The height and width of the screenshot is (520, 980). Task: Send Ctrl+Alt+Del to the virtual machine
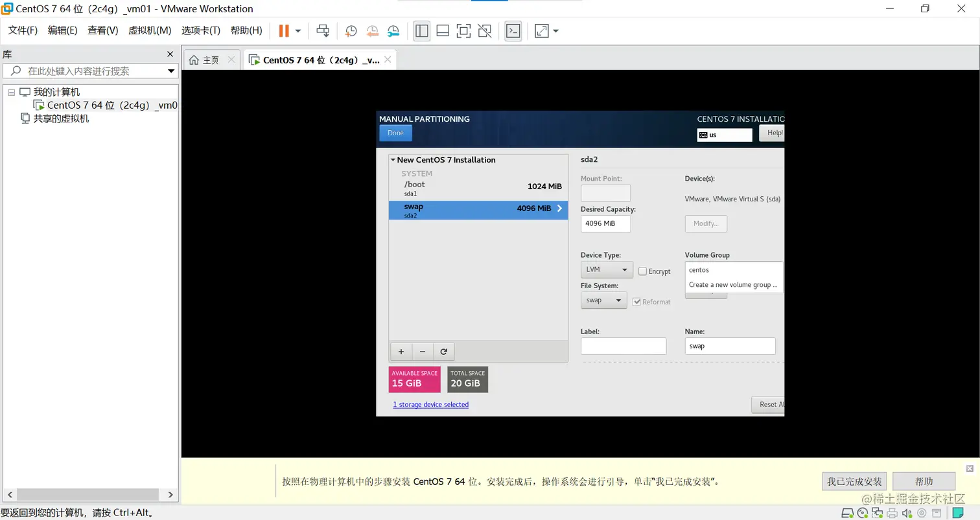click(323, 30)
